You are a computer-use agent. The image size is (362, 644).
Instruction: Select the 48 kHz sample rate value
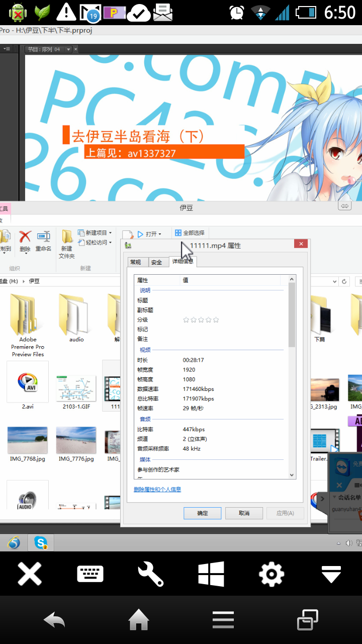192,448
